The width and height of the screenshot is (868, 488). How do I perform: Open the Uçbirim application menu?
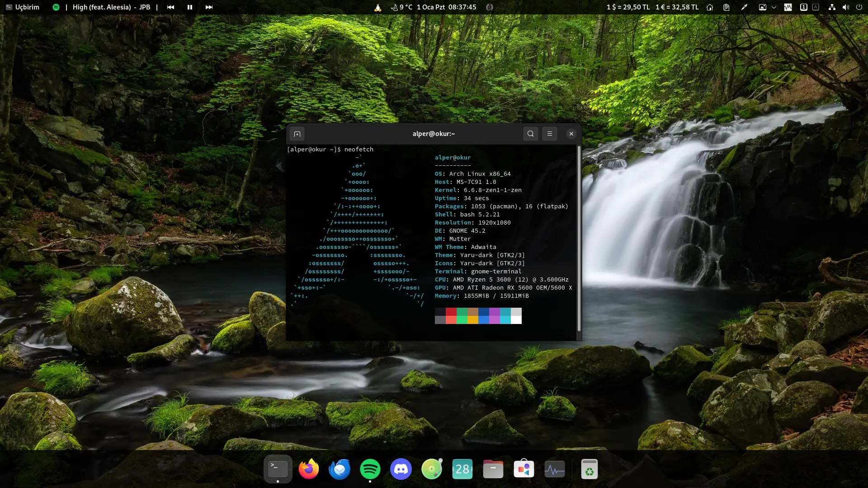pos(23,7)
